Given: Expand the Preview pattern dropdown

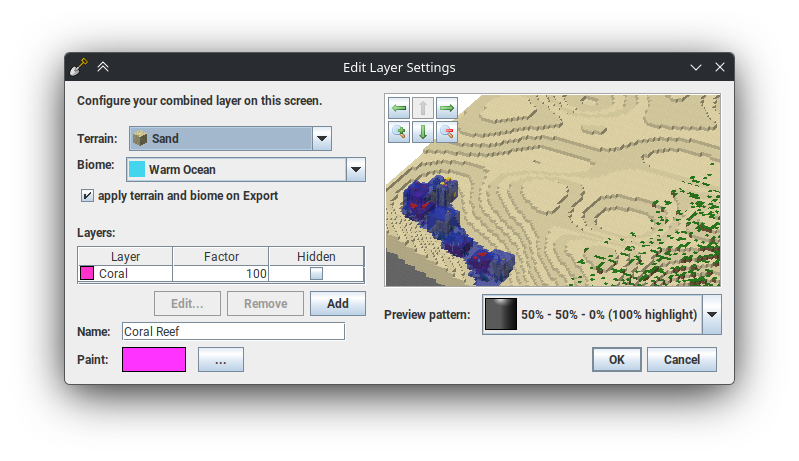Looking at the screenshot, I should 712,314.
